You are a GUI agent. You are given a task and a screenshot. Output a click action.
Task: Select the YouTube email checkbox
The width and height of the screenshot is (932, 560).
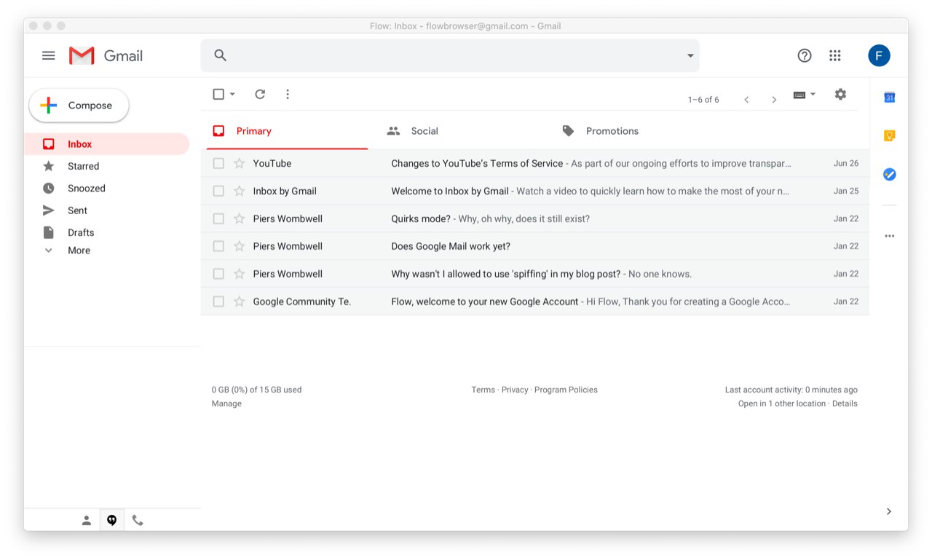point(218,163)
